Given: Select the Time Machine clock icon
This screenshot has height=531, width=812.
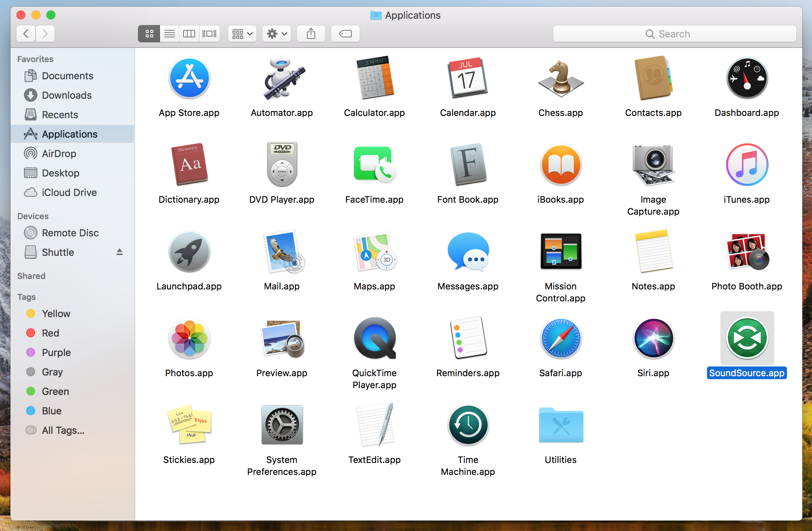Looking at the screenshot, I should click(x=468, y=425).
